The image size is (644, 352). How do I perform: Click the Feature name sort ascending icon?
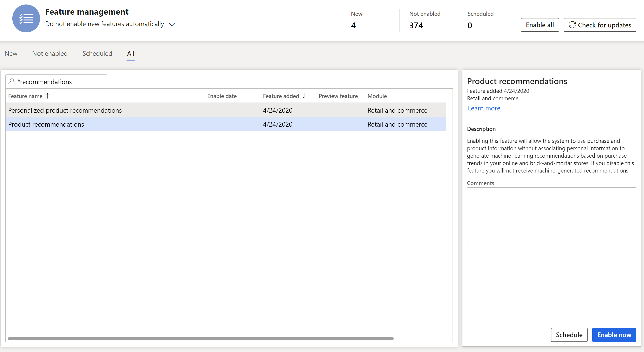(48, 96)
